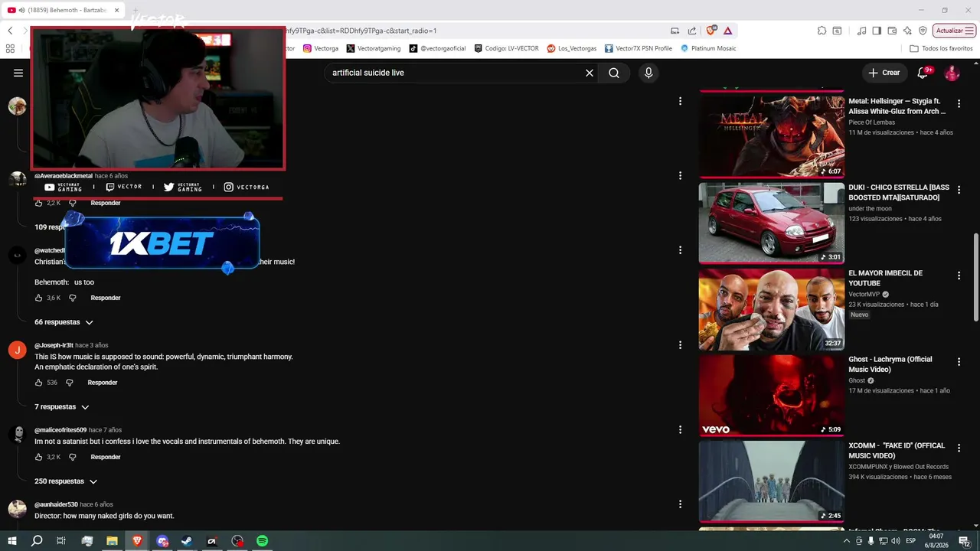This screenshot has height=551, width=980.
Task: Open the @Joseph-lr3lt channel avatar
Action: coord(17,350)
